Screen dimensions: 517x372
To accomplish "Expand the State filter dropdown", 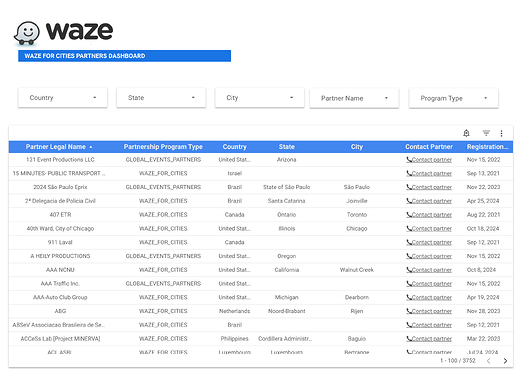I will [161, 98].
